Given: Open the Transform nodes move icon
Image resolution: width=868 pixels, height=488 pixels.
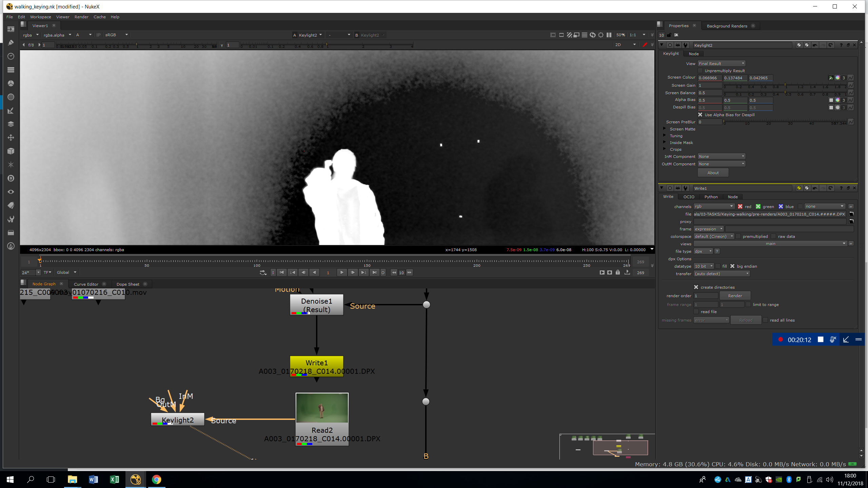Looking at the screenshot, I should [x=11, y=138].
